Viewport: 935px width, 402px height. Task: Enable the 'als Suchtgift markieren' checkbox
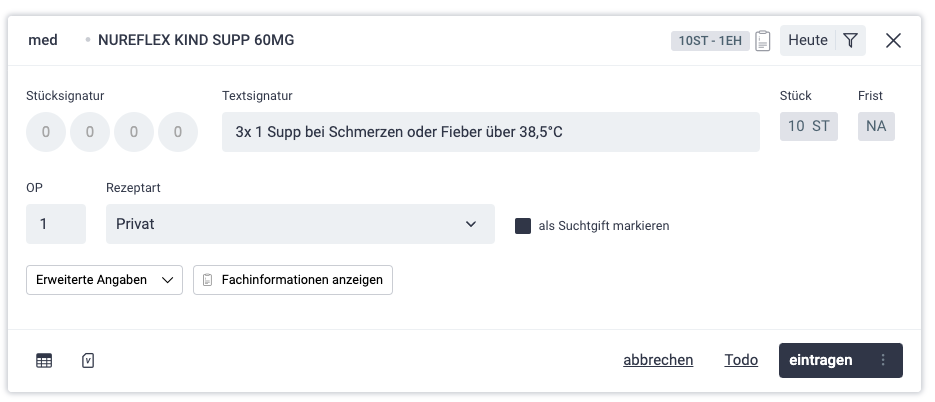[523, 226]
